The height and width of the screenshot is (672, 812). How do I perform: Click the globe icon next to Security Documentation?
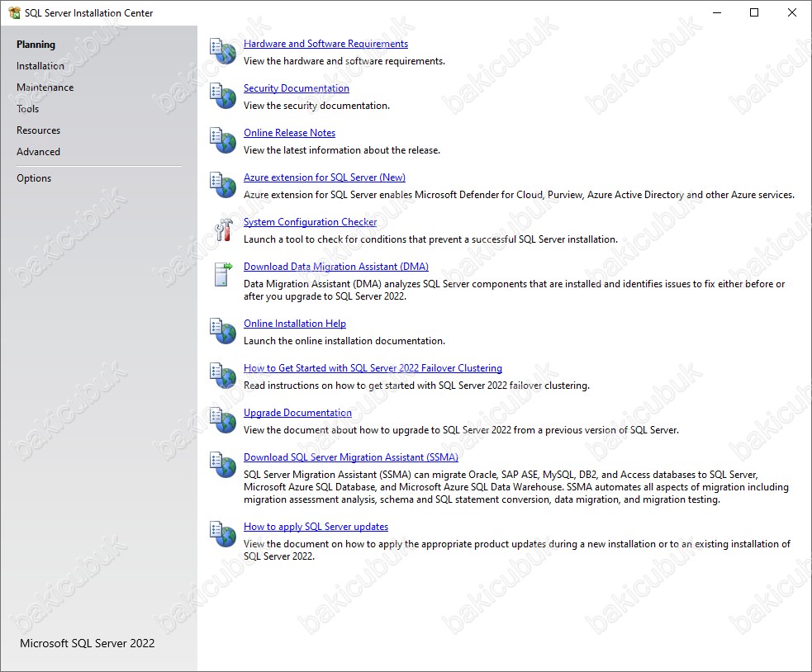point(223,96)
